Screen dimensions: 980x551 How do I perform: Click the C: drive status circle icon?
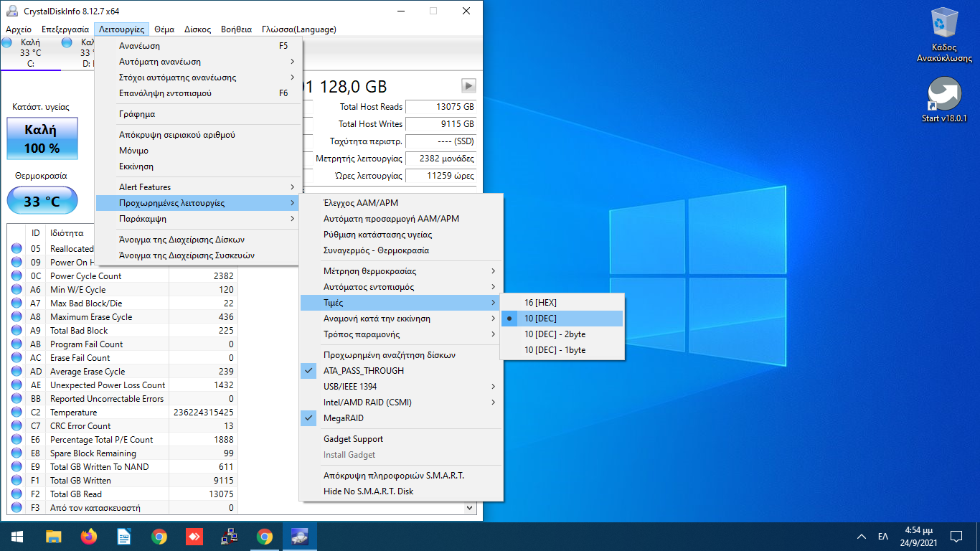[x=7, y=42]
